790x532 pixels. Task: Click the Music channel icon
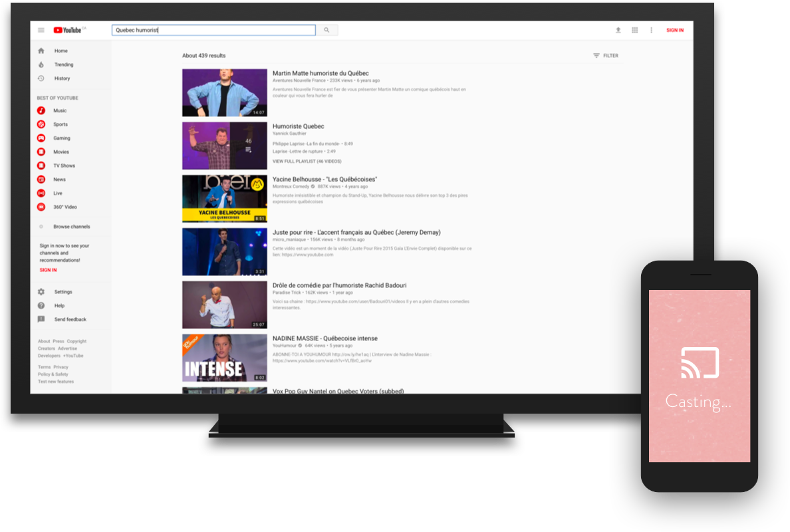[41, 110]
